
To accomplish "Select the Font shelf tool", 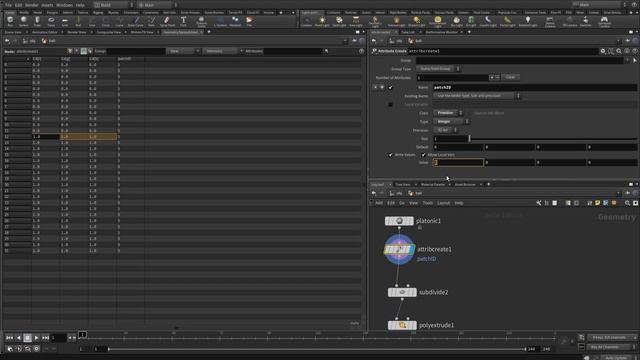I will (x=183, y=21).
